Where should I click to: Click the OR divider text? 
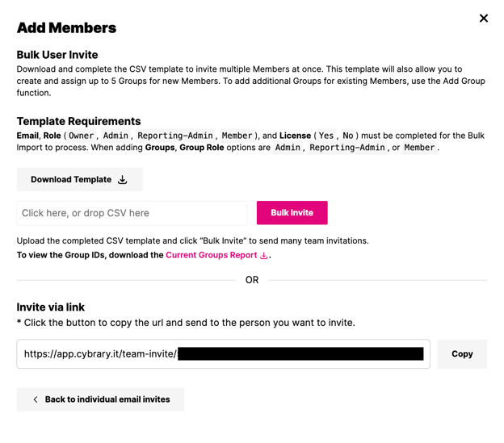click(x=252, y=280)
